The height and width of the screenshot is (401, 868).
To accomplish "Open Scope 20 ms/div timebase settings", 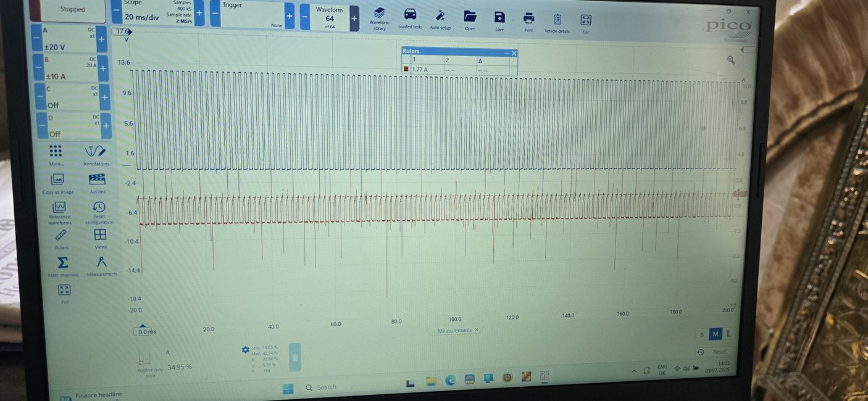I will point(157,12).
